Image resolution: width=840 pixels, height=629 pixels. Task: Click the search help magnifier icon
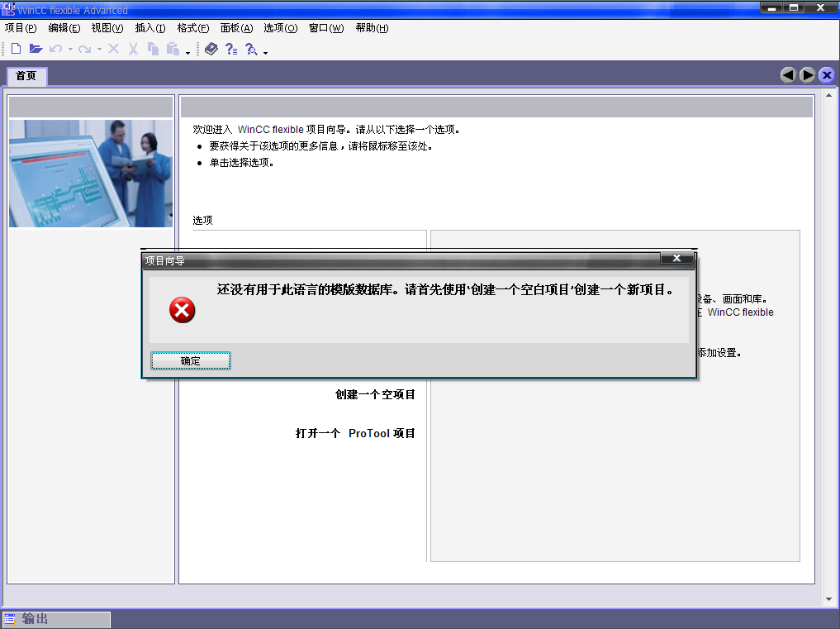pos(252,50)
